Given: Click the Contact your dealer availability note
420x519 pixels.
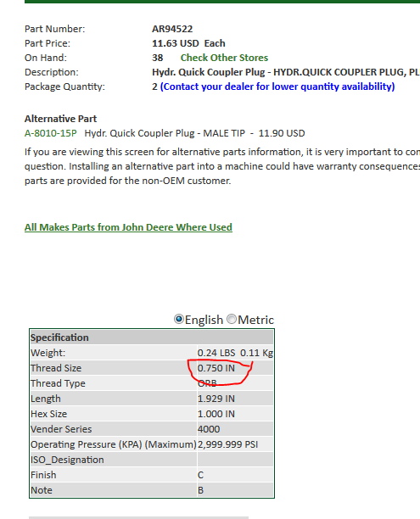Looking at the screenshot, I should pos(277,86).
